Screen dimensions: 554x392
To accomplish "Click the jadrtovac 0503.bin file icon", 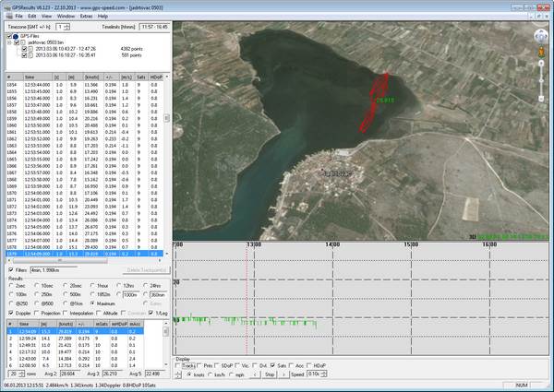I will pyautogui.click(x=21, y=42).
